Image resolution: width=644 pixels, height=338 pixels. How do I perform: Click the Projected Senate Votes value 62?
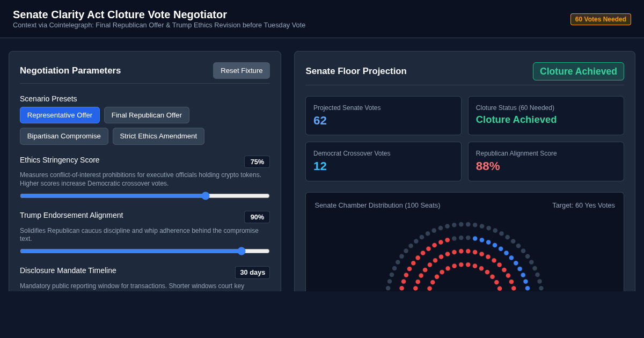(x=320, y=121)
